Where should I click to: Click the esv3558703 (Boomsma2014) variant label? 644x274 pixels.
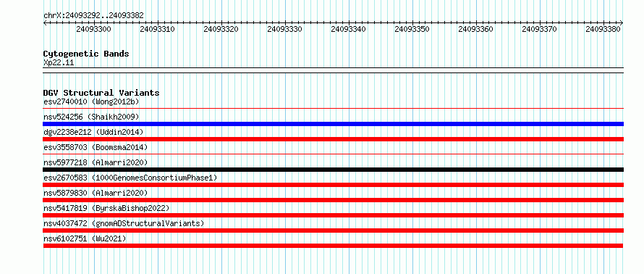pyautogui.click(x=96, y=147)
